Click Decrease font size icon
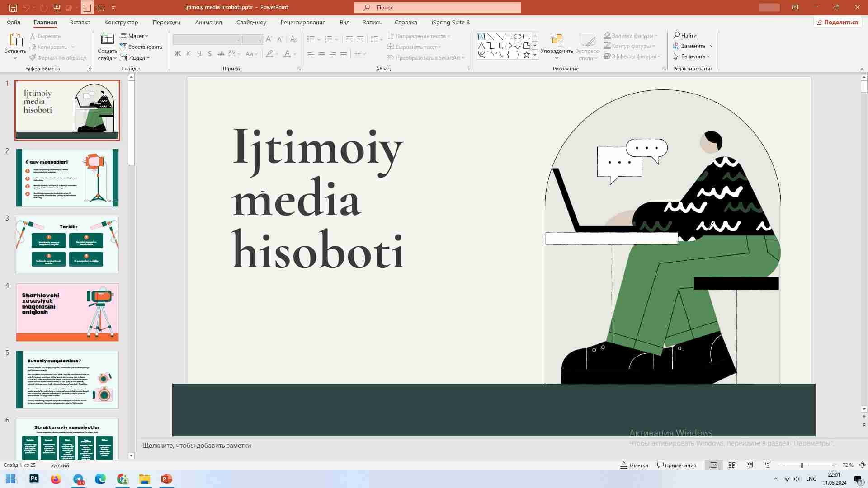 280,39
